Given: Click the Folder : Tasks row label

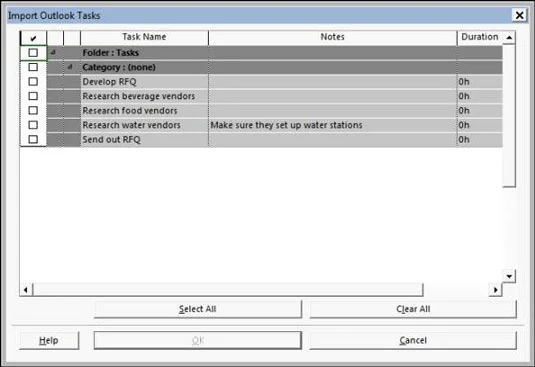Looking at the screenshot, I should click(x=111, y=53).
